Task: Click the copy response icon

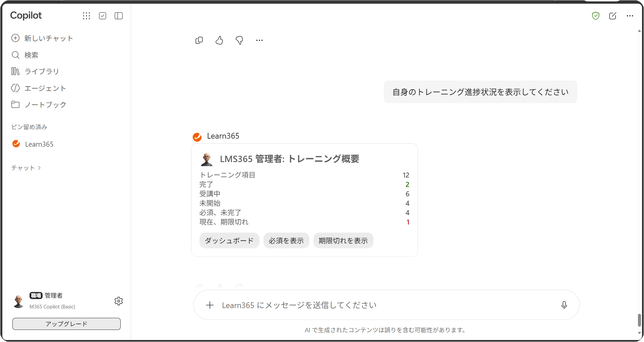Action: coord(199,40)
